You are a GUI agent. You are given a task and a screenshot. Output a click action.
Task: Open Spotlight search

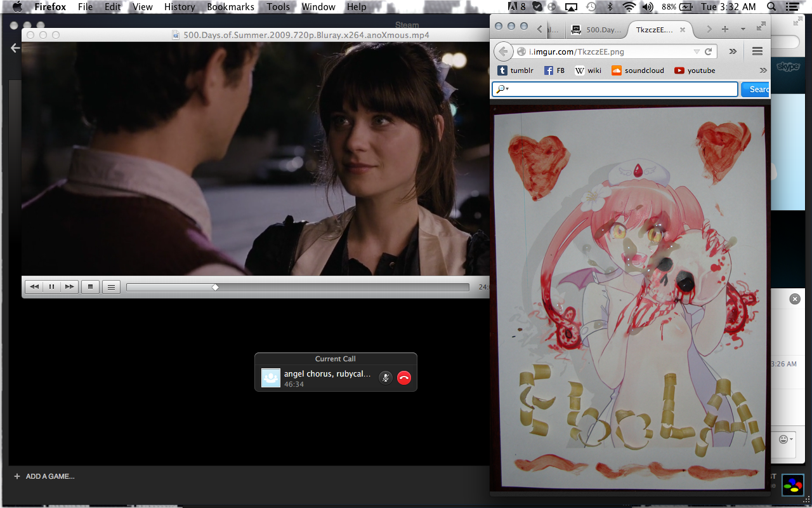[x=772, y=7]
